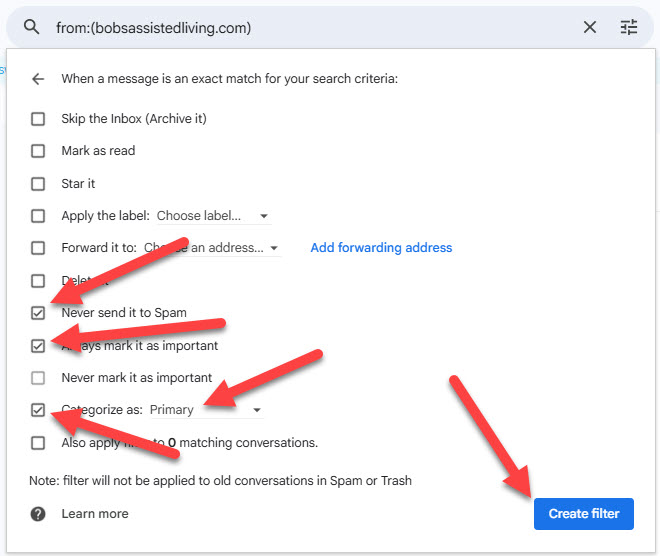
Task: Uncheck the Categorize as checkbox
Action: click(x=38, y=410)
